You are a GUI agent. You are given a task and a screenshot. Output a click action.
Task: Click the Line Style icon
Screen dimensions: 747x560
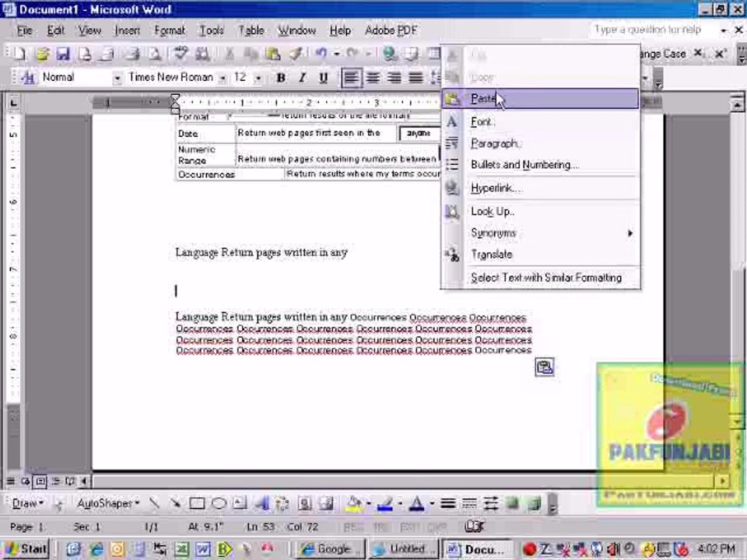pos(447,503)
